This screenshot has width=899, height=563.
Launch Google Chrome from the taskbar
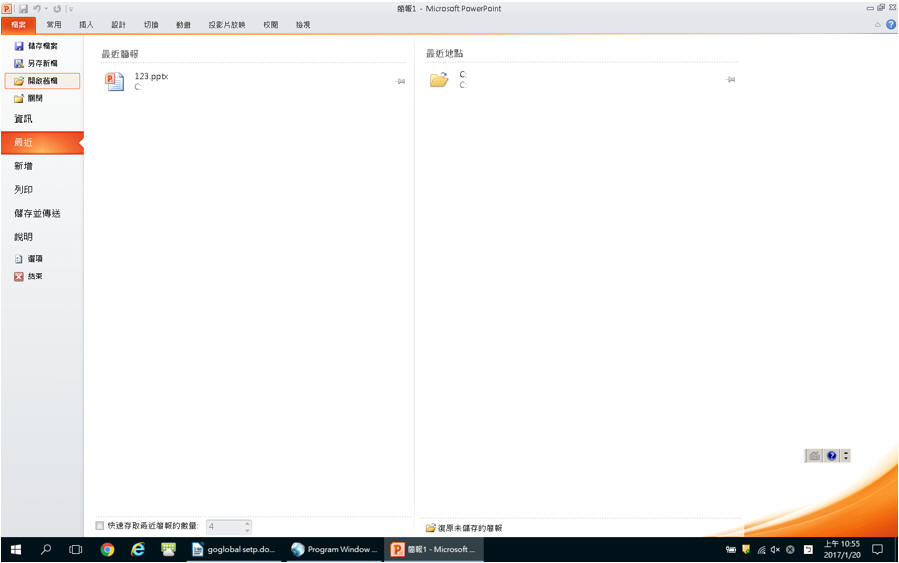(107, 549)
